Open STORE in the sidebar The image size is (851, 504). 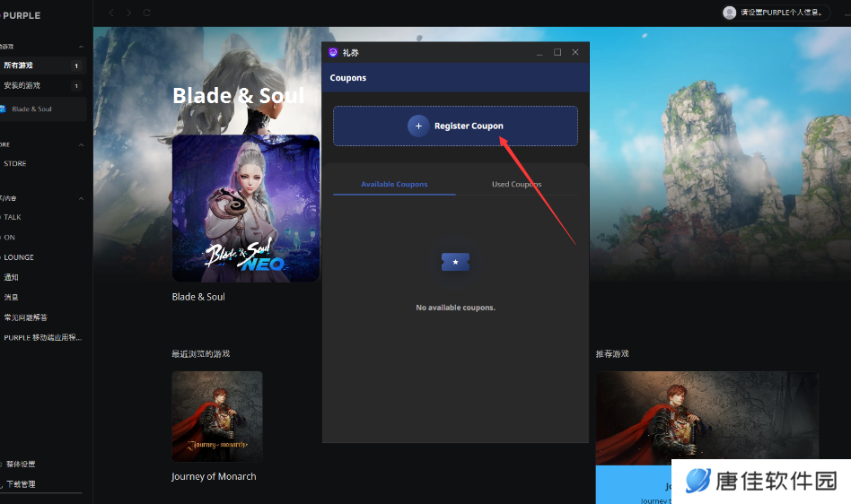15,163
